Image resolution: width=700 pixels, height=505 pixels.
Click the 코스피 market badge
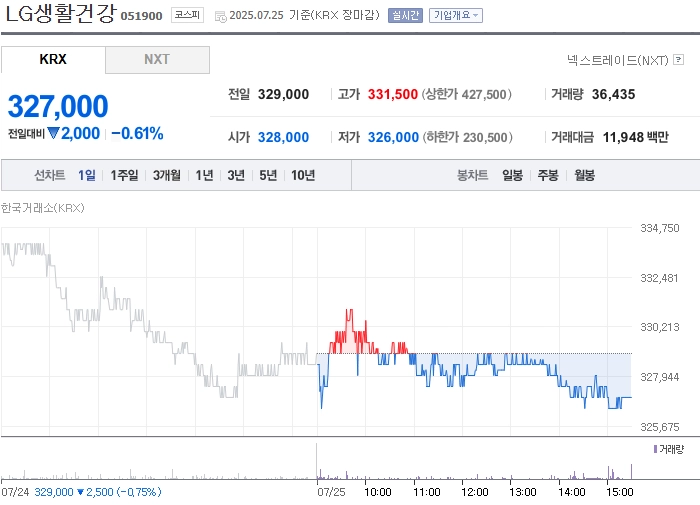(x=187, y=15)
